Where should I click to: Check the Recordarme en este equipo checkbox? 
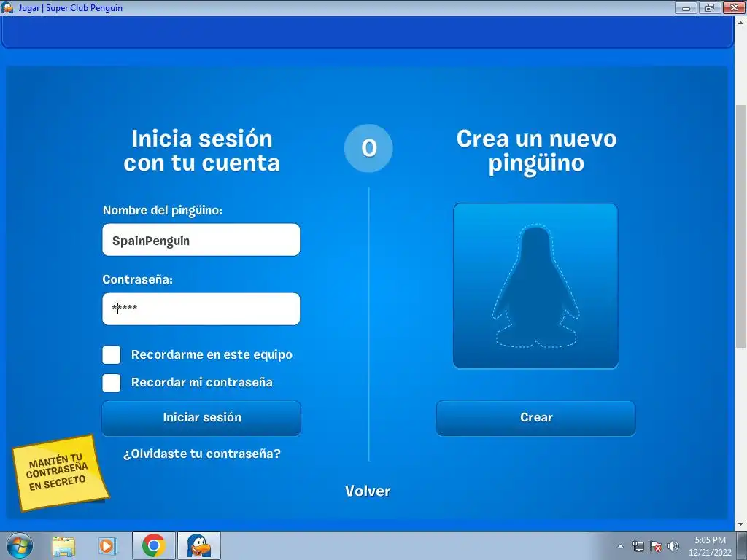[x=112, y=355]
